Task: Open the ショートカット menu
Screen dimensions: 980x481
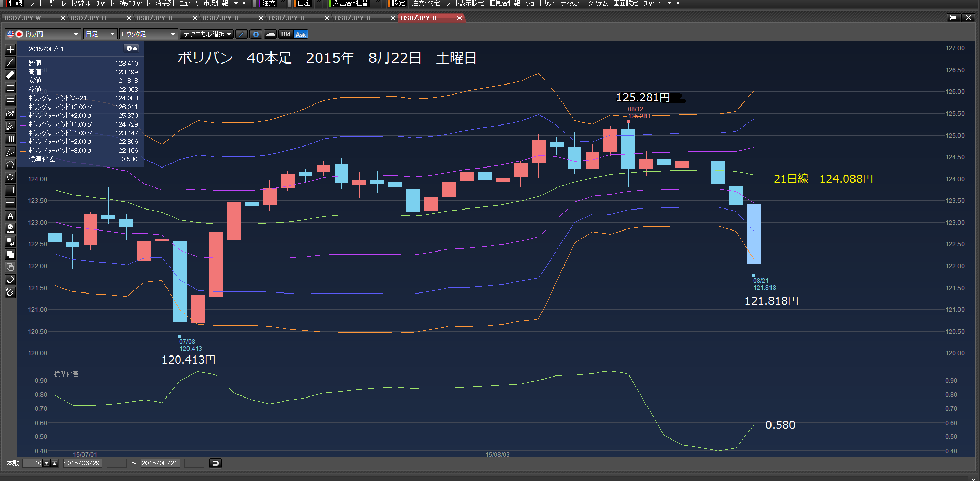Action: (540, 3)
